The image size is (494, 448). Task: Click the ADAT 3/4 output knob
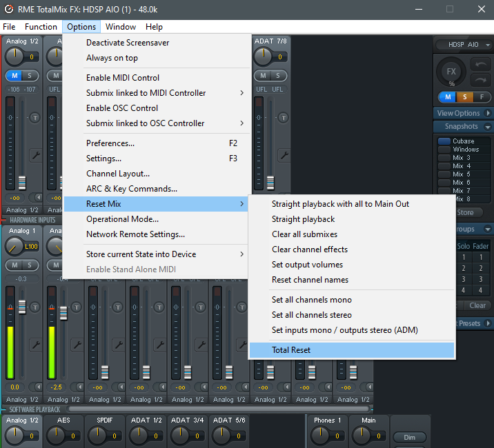tap(180, 436)
